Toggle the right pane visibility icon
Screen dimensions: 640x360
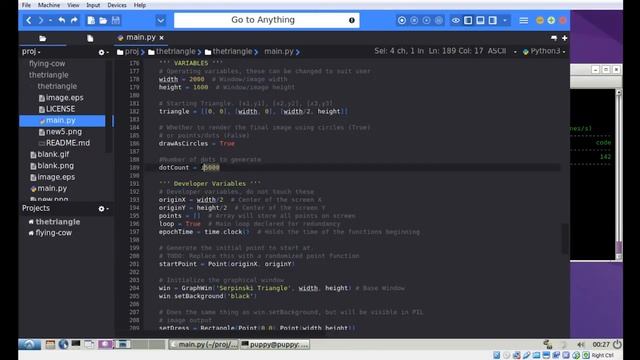493,20
